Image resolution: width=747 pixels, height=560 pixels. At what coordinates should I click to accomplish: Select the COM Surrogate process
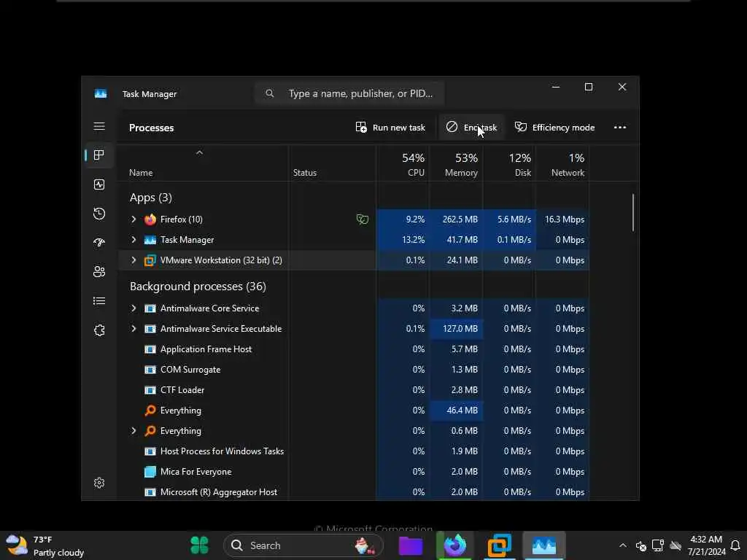(x=354, y=370)
